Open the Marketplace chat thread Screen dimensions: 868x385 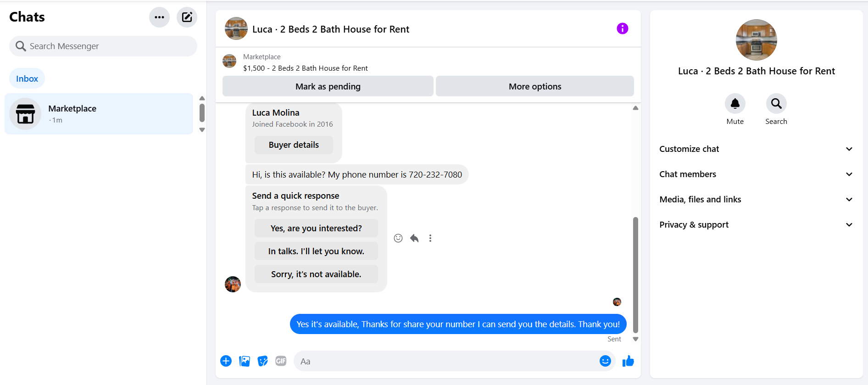99,114
